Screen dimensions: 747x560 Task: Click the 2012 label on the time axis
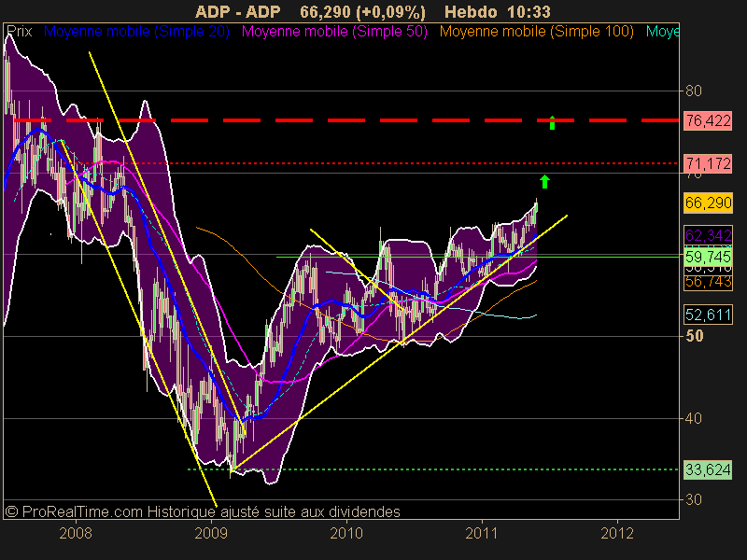pyautogui.click(x=617, y=533)
